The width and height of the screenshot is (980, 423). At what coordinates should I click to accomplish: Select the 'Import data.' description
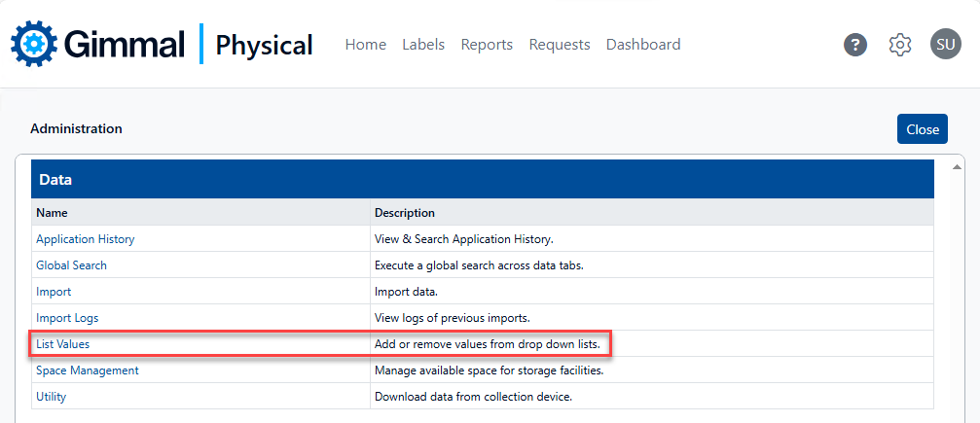406,291
